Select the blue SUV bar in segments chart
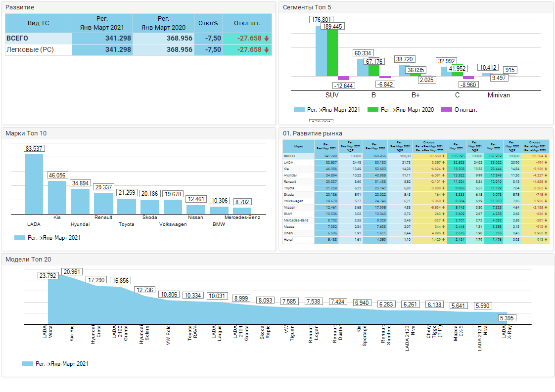Screen dimensions: 555x392 pyautogui.click(x=321, y=51)
